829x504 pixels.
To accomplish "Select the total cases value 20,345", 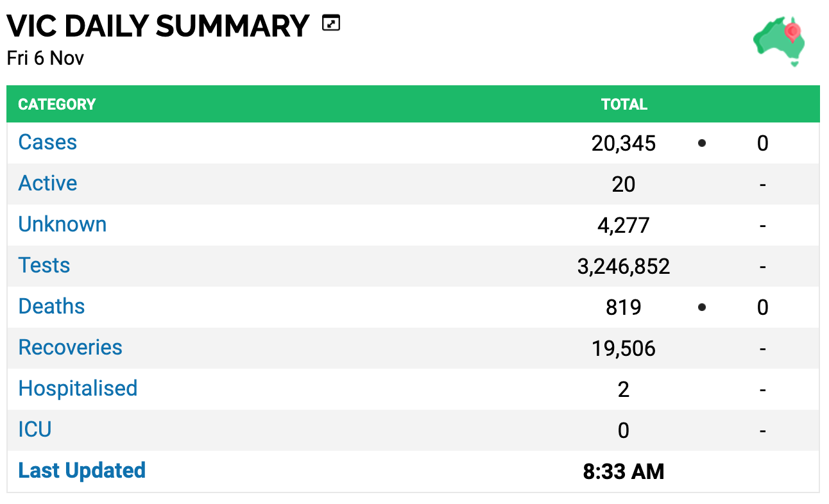I will (624, 144).
